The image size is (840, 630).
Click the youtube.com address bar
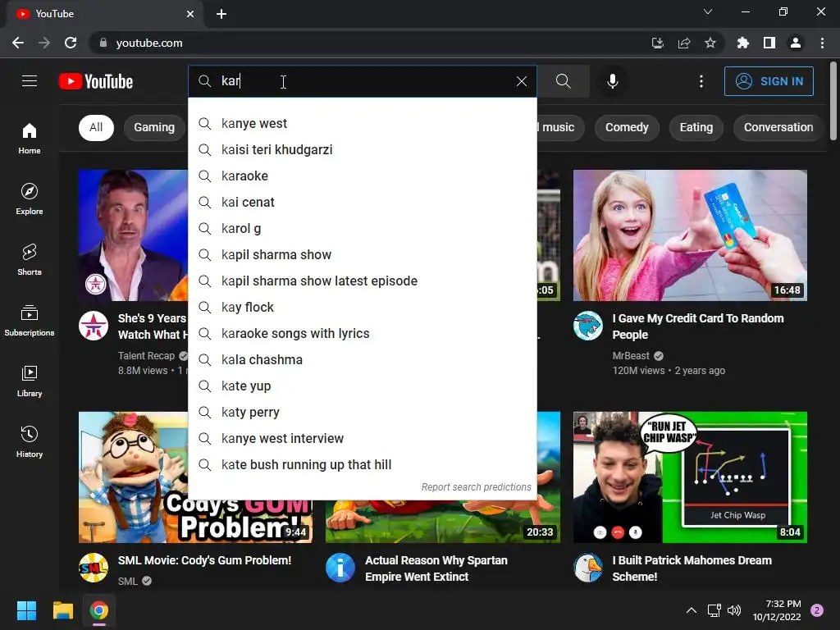(370, 43)
